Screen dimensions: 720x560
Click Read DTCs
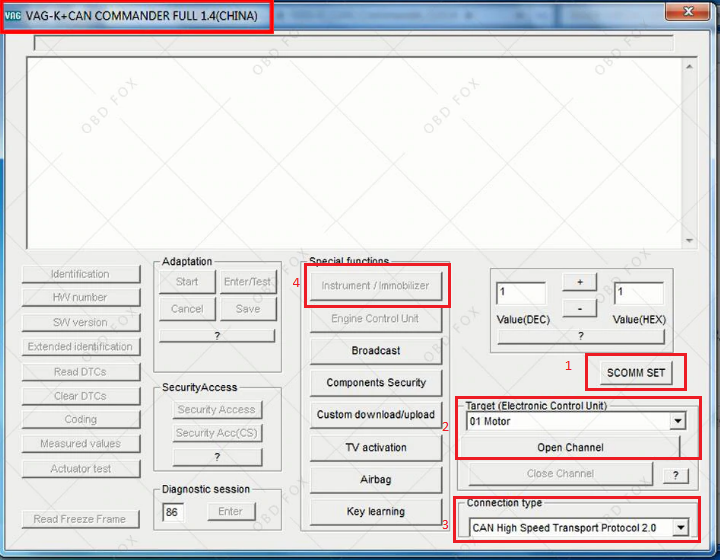81,372
